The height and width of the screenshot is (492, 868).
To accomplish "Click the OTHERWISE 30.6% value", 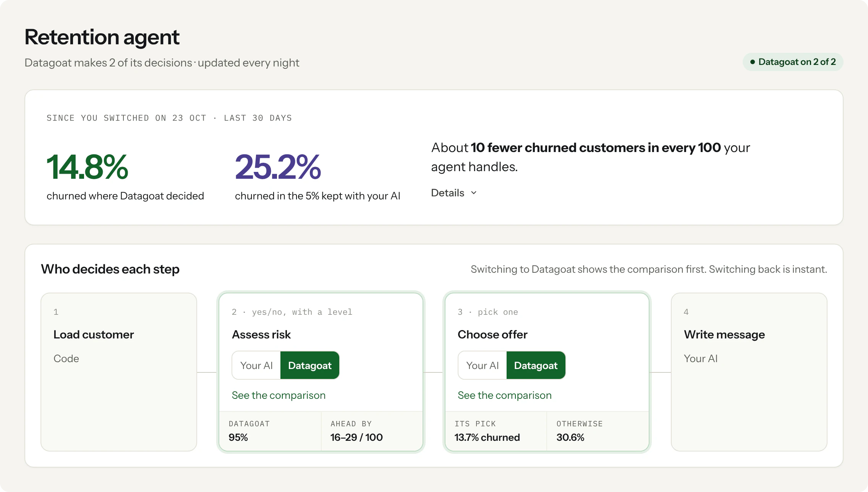I will click(x=570, y=437).
